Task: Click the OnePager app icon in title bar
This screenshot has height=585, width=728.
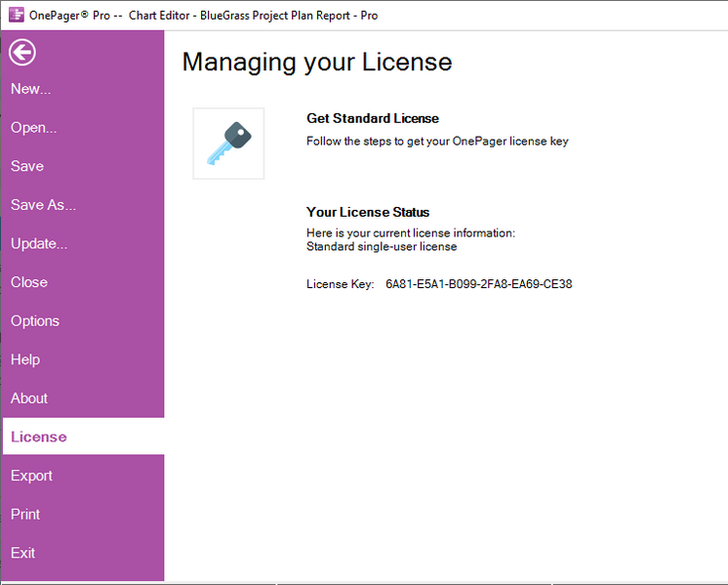Action: pyautogui.click(x=17, y=15)
